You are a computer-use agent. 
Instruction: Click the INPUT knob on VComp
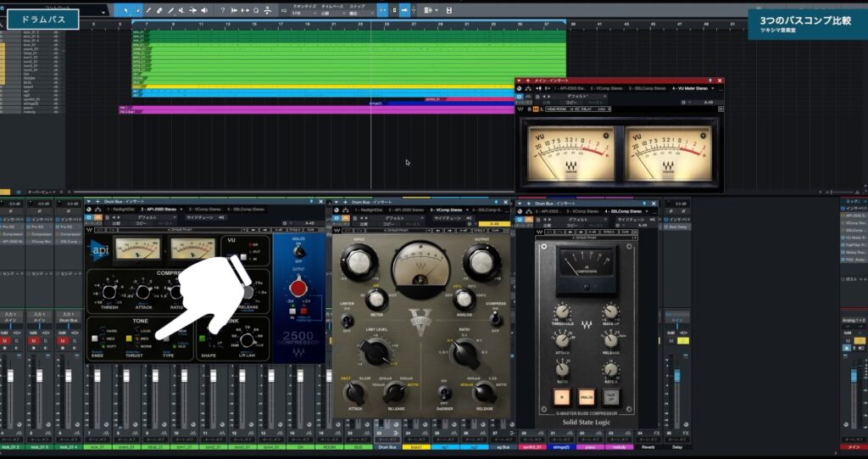(x=359, y=262)
